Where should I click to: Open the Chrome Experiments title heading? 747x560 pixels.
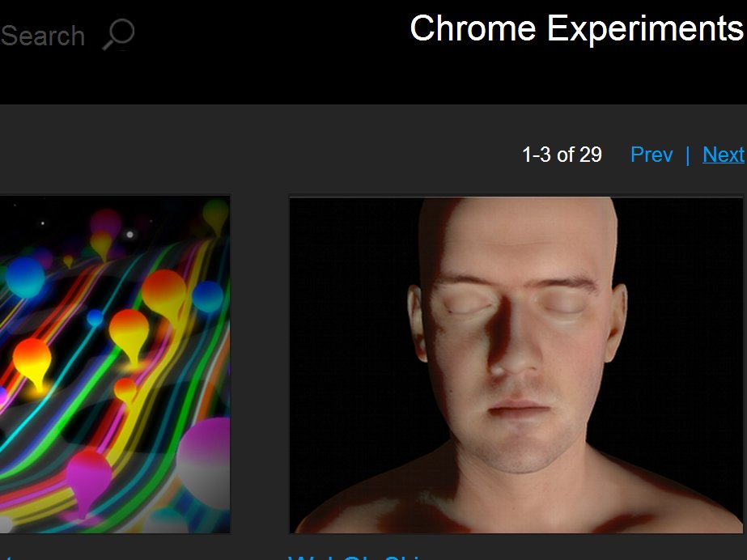[575, 28]
